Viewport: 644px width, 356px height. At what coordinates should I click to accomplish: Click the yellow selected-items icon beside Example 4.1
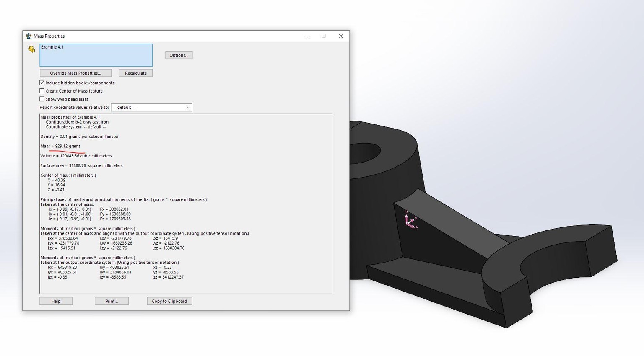31,49
